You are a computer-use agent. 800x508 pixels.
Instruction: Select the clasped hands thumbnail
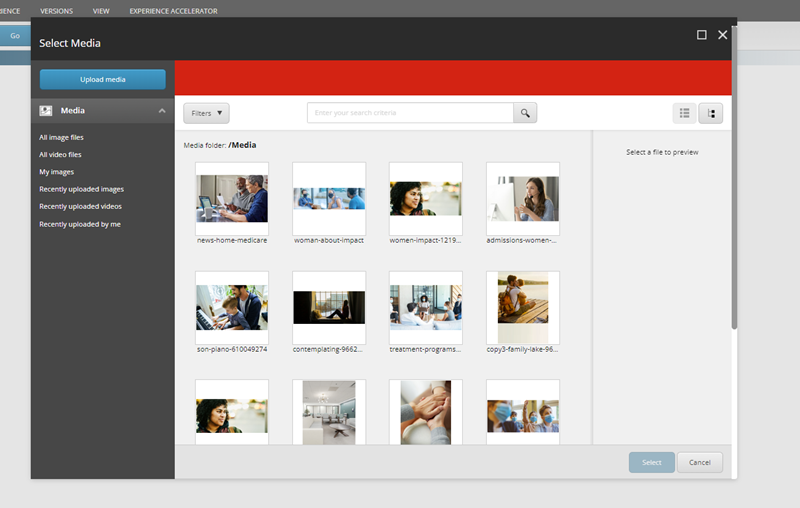[x=426, y=412]
